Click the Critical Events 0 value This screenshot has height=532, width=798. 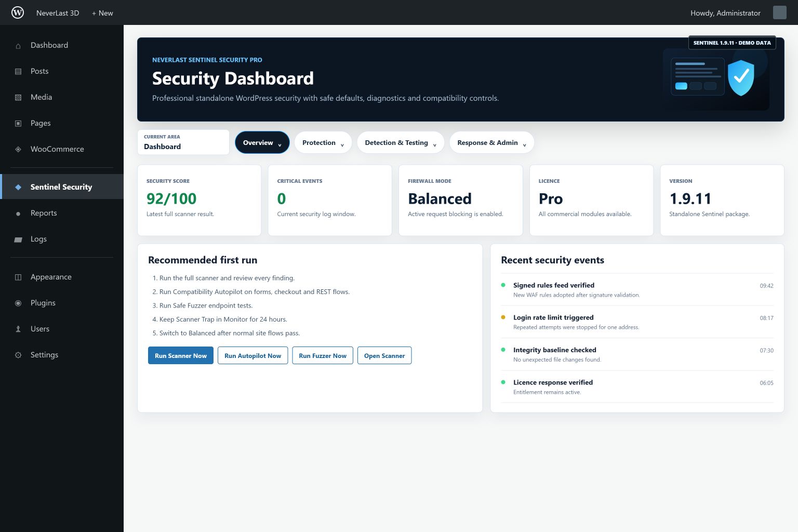click(x=282, y=198)
